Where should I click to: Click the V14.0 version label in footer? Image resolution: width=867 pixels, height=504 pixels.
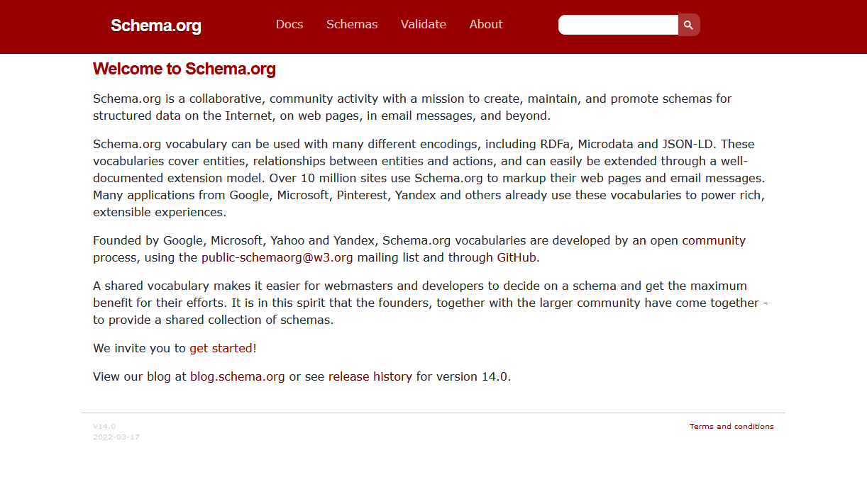tap(104, 426)
